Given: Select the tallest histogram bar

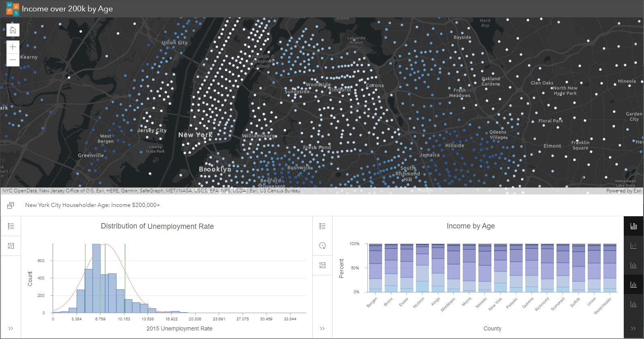Looking at the screenshot, I should [x=96, y=278].
